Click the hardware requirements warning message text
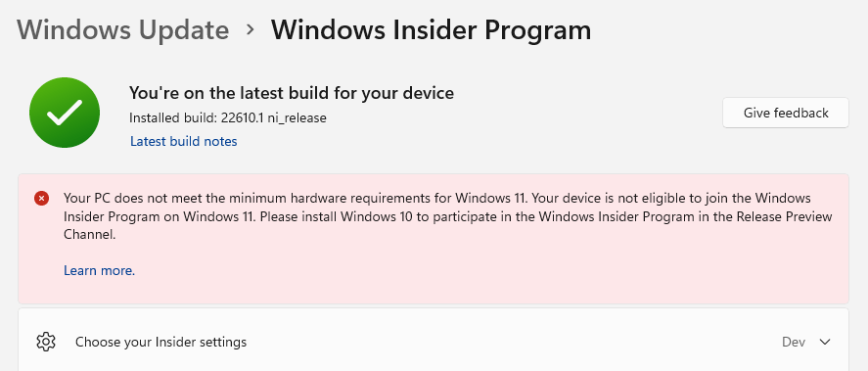Screen dimensions: 868x371 pos(448,216)
